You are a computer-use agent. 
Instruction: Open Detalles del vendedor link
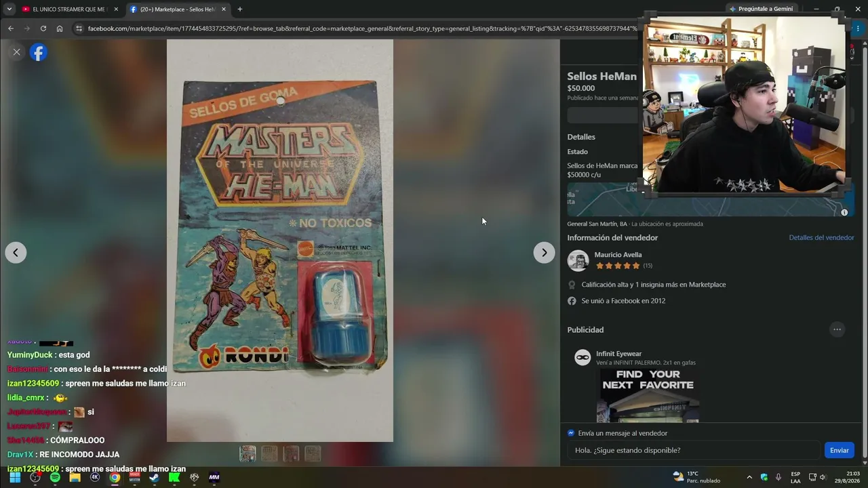[x=821, y=238]
